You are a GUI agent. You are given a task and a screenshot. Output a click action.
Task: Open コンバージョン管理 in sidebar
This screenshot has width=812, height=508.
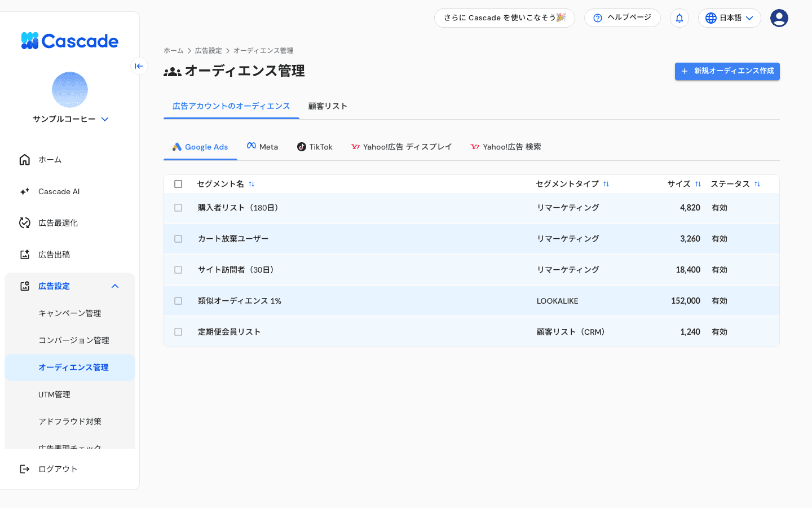point(70,340)
